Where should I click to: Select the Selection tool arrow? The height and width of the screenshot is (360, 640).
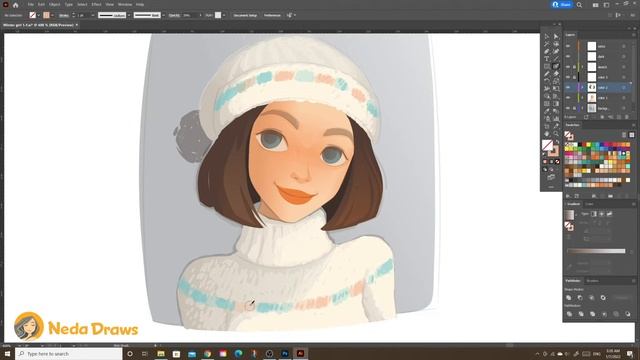click(x=547, y=37)
